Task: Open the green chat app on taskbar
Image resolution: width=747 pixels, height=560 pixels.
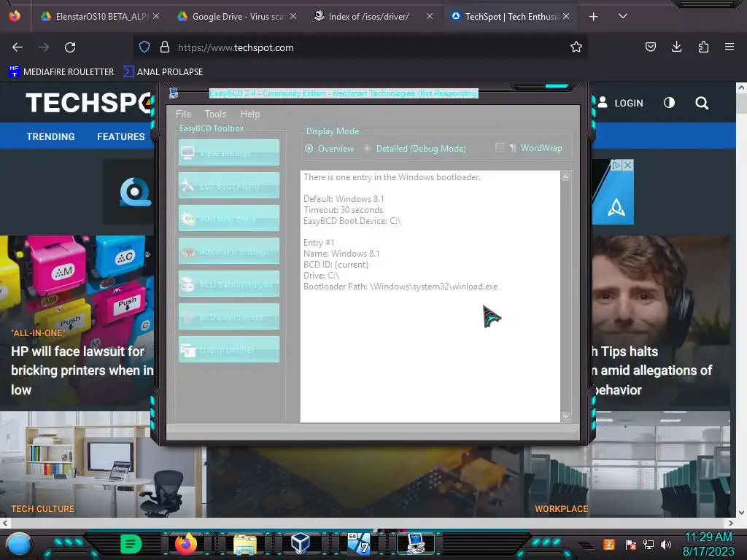Action: click(131, 544)
